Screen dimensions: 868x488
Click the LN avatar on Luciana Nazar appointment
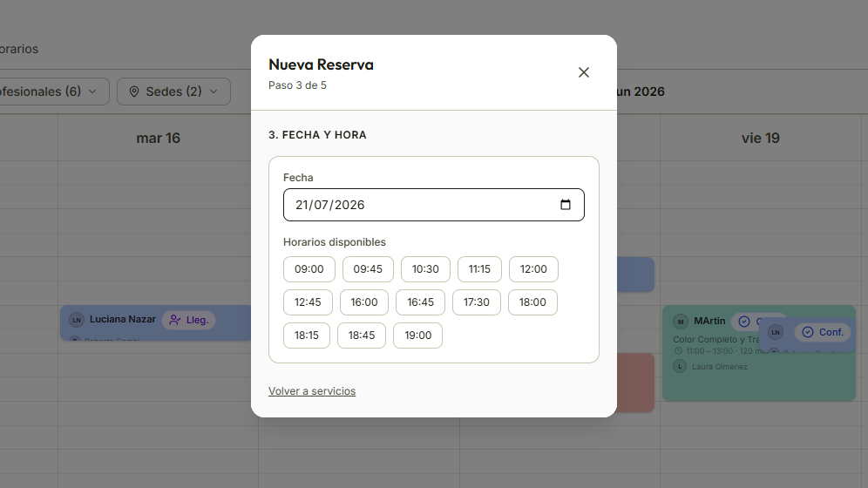point(77,320)
